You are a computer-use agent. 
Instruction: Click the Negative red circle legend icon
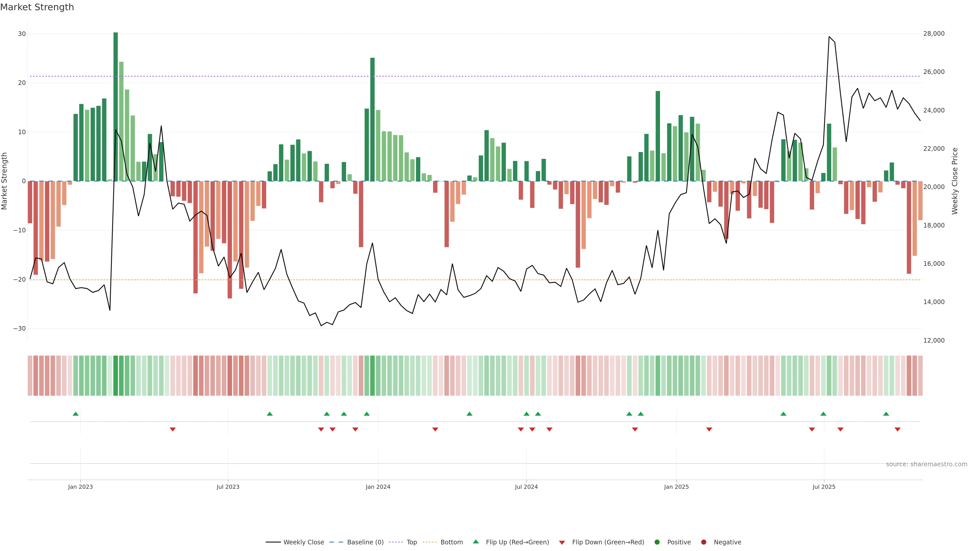[703, 542]
